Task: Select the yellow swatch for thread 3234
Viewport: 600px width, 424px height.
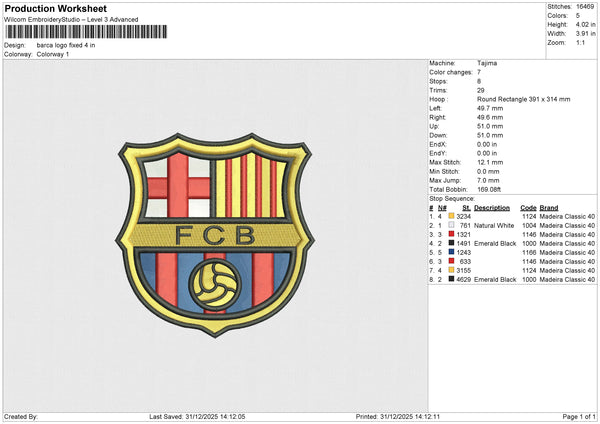Action: [x=451, y=216]
